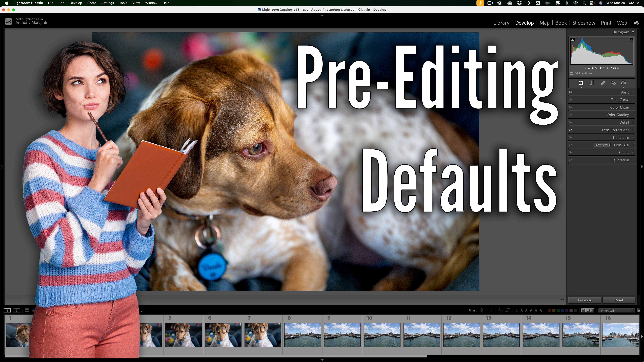Switch to the Library module
The height and width of the screenshot is (362, 644).
501,23
